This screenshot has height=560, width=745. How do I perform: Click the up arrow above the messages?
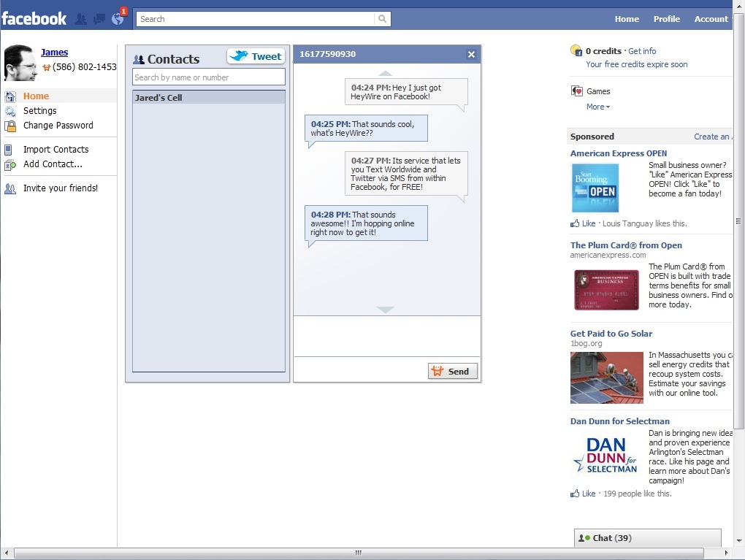[386, 73]
